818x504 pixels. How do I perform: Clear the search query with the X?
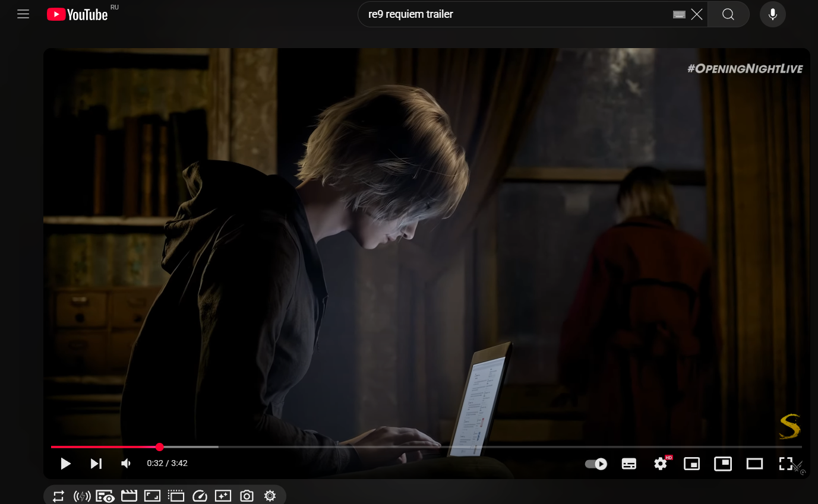point(697,14)
